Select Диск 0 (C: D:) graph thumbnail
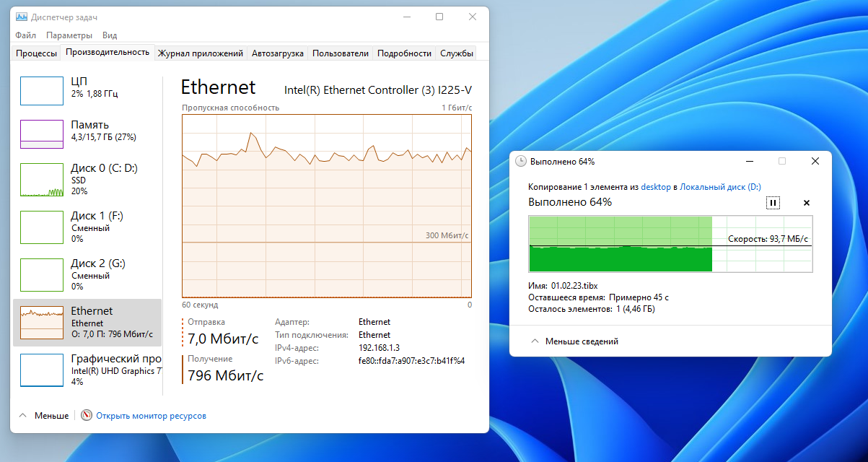868x462 pixels. click(x=42, y=180)
